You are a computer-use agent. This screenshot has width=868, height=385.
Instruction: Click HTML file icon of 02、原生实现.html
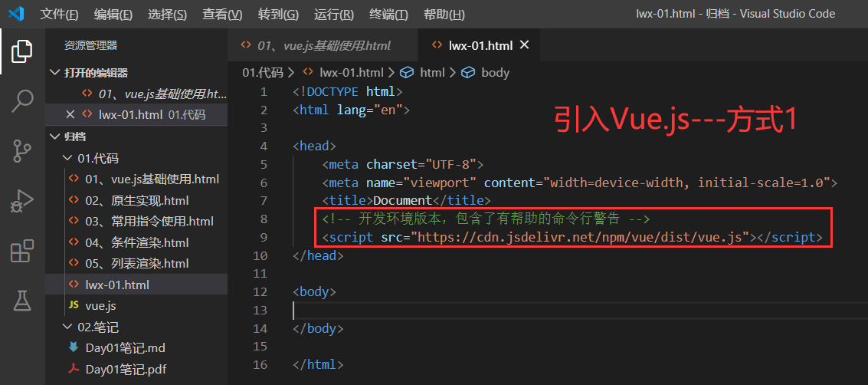click(73, 200)
